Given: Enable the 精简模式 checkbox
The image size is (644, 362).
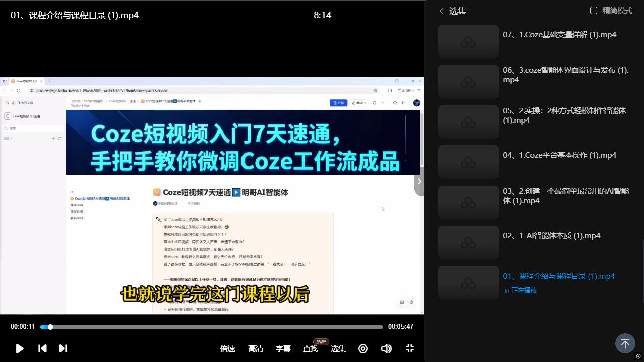Looking at the screenshot, I should [594, 11].
